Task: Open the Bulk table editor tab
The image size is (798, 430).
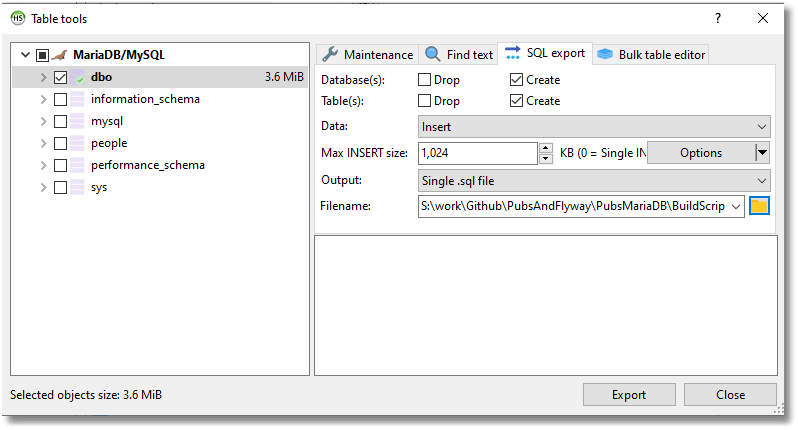Action: point(651,54)
